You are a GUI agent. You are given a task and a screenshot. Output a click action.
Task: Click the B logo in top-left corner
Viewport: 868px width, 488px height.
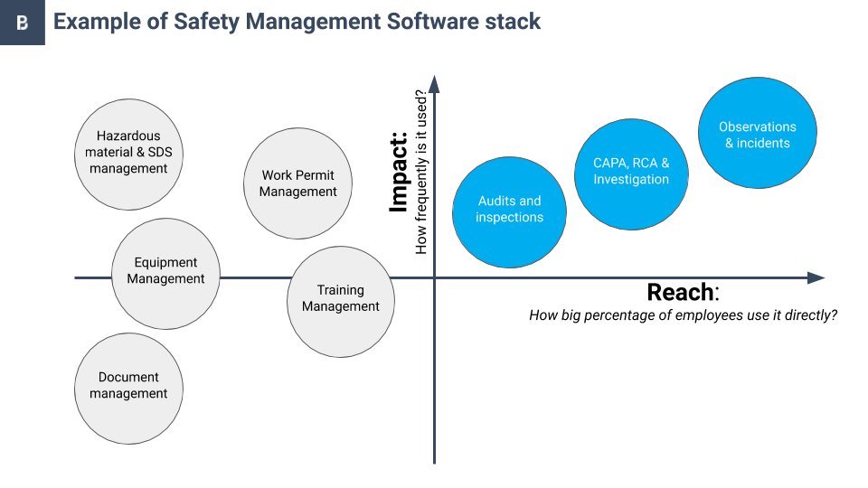coord(22,23)
